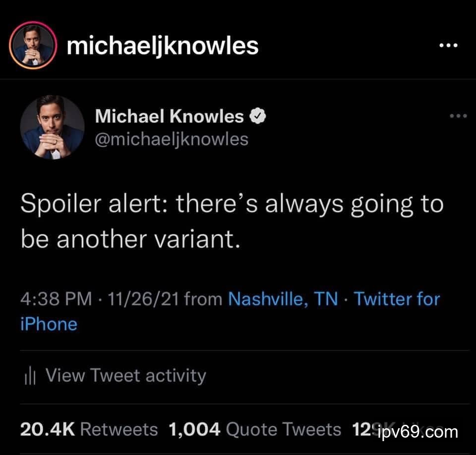Select the View Tweet activity text

125,375
